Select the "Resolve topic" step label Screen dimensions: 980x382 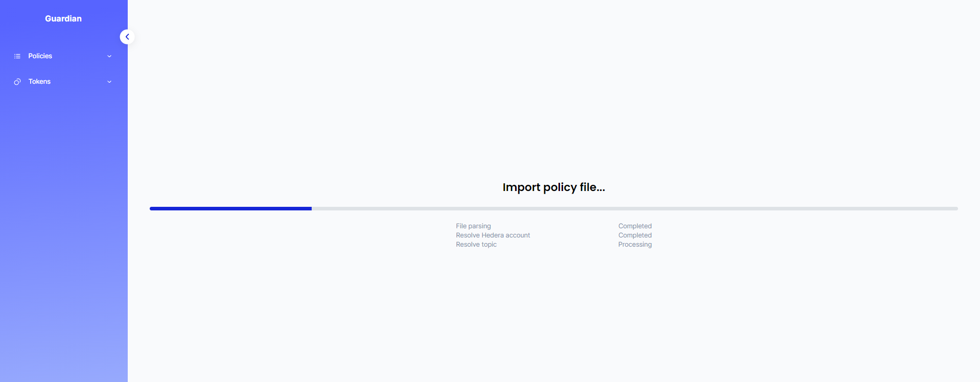(x=476, y=245)
